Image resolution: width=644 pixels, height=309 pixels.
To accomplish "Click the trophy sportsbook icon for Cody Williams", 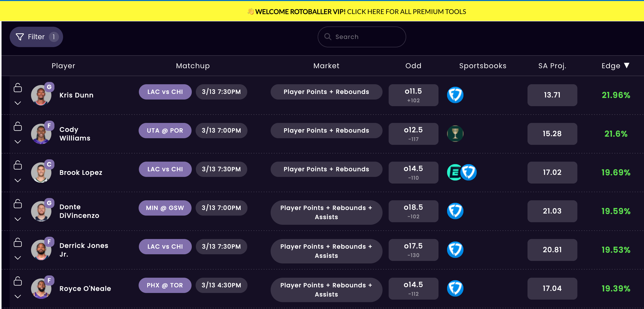I will pyautogui.click(x=455, y=134).
